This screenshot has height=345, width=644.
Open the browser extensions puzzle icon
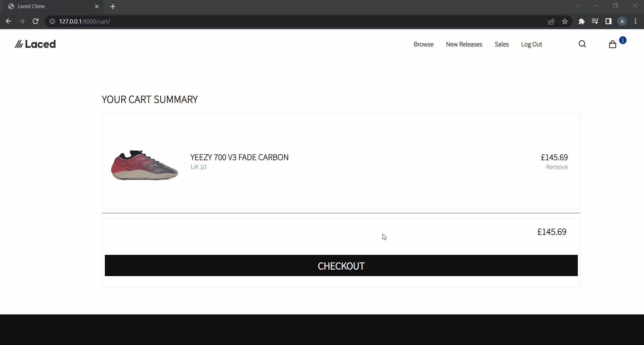pos(582,21)
